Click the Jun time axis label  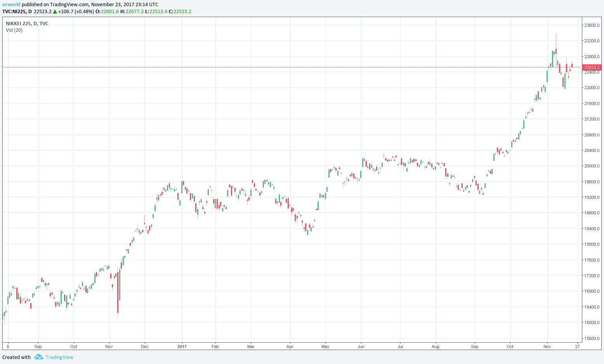[x=361, y=347]
